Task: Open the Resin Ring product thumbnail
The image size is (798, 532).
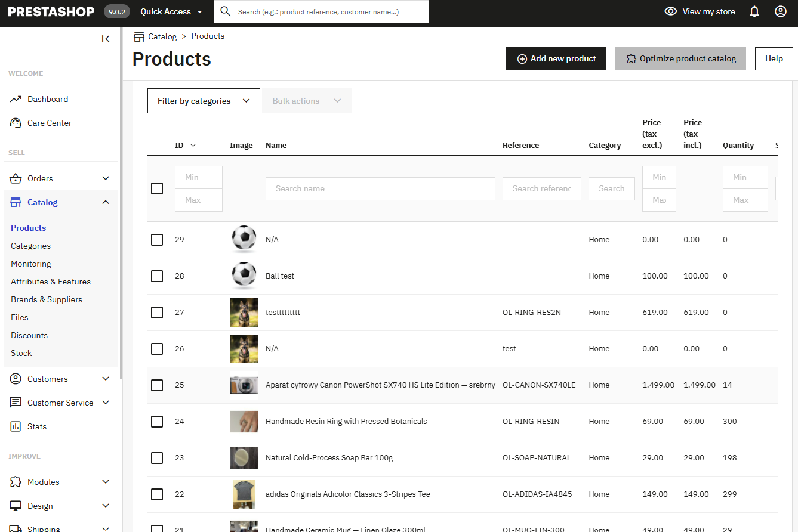Action: point(244,422)
